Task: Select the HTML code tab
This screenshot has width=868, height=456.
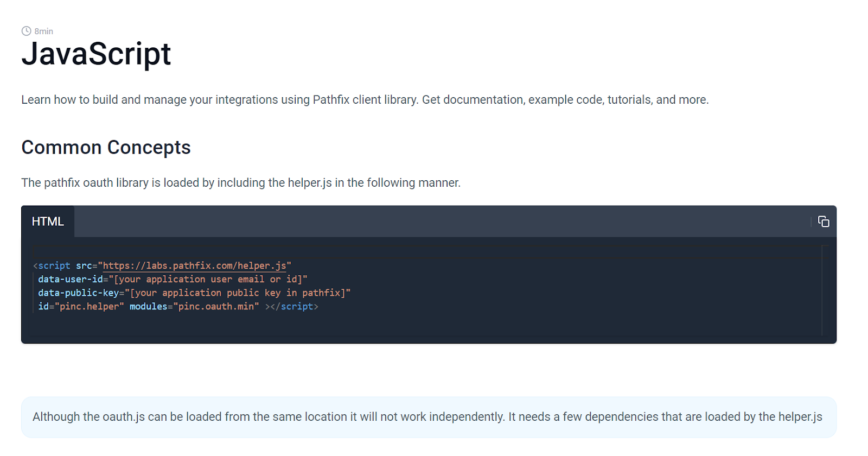Action: point(48,221)
